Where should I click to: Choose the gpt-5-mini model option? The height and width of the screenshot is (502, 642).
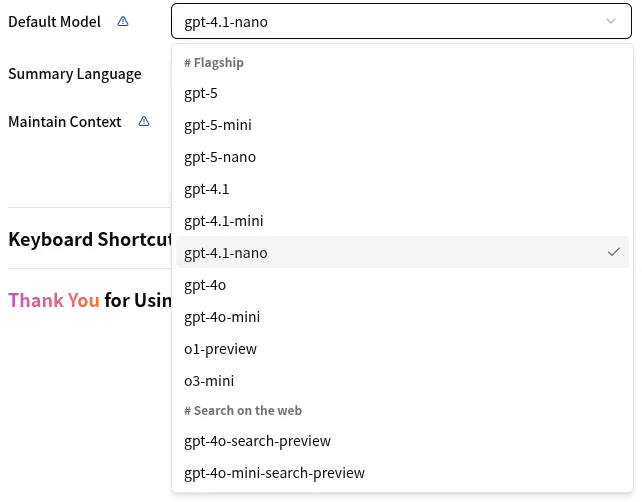218,125
